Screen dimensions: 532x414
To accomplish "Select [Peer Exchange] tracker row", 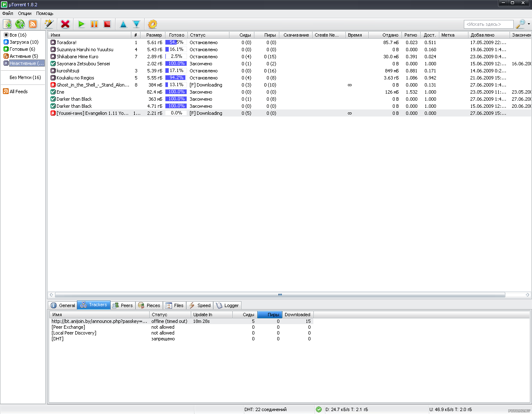I will (182, 327).
